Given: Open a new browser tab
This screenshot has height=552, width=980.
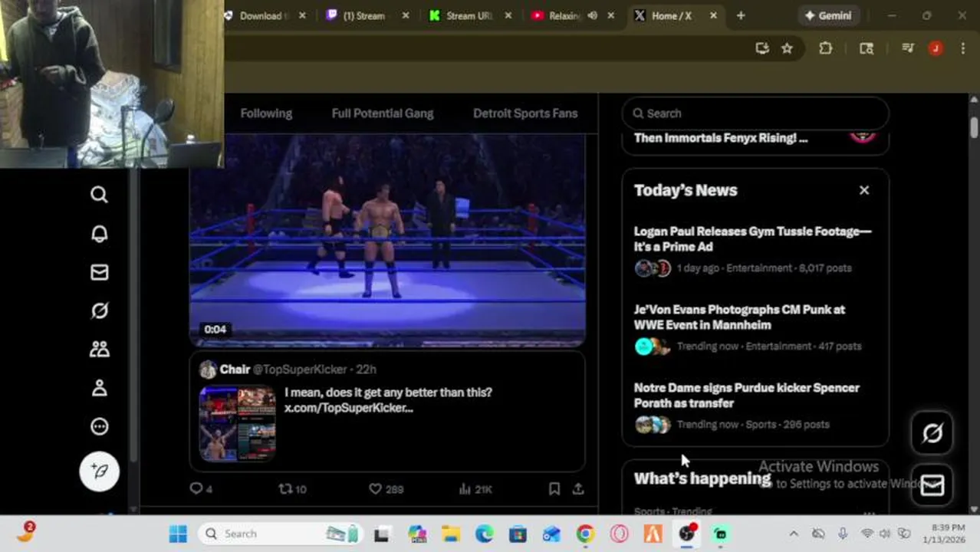Looking at the screenshot, I should coord(741,15).
